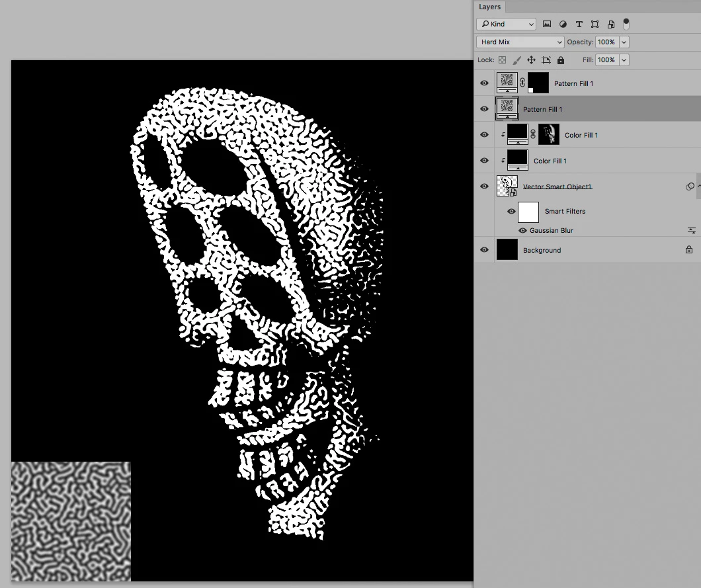701x588 pixels.
Task: Open the Kind filter type dropdown
Action: point(506,24)
